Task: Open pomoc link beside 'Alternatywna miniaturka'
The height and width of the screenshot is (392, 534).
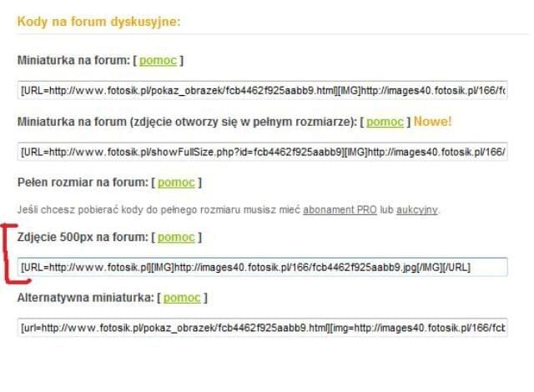Action: [182, 298]
